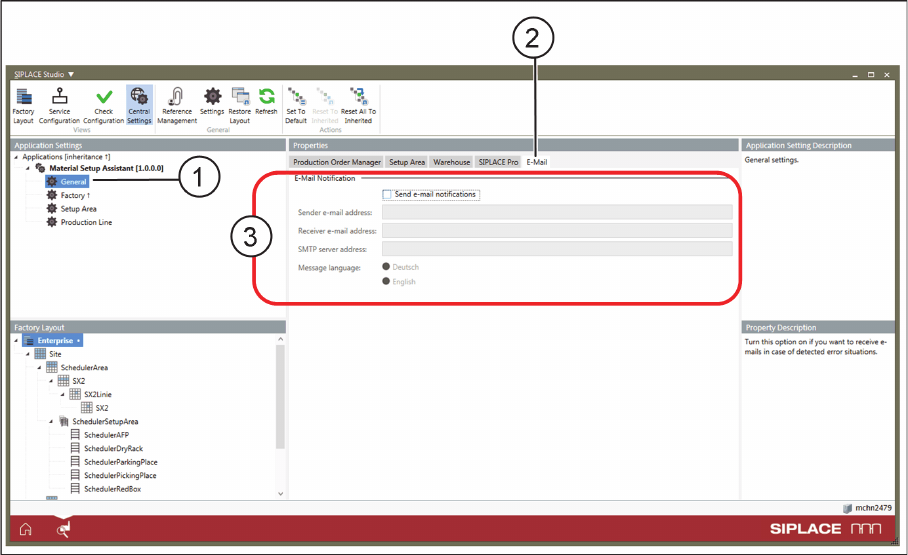Screen dimensions: 908x555
Task: Click Reset To Inherited action
Action: click(x=325, y=105)
